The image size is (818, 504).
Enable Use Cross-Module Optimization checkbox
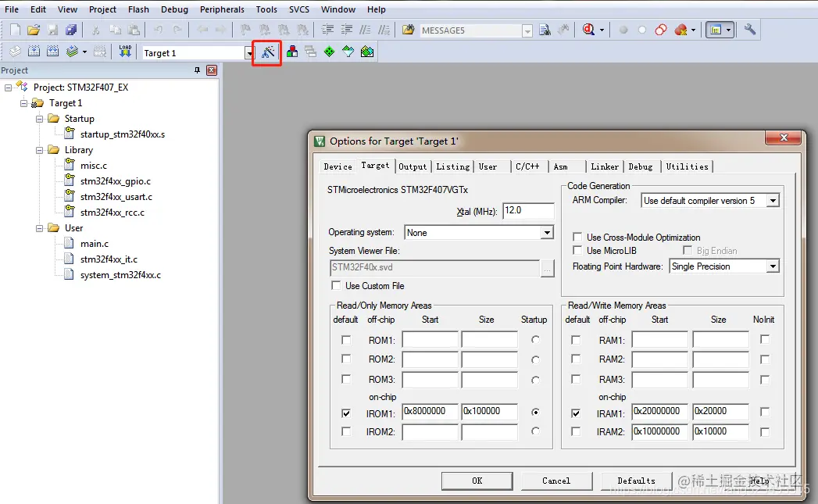[x=577, y=237]
